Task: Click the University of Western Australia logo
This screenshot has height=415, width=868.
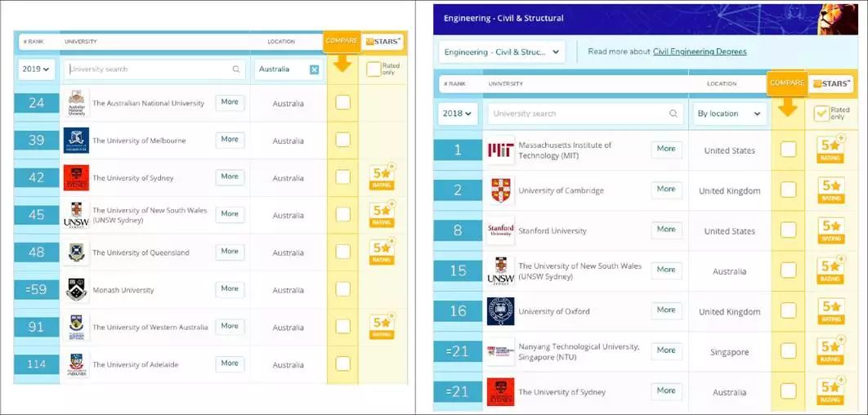Action: [x=76, y=327]
